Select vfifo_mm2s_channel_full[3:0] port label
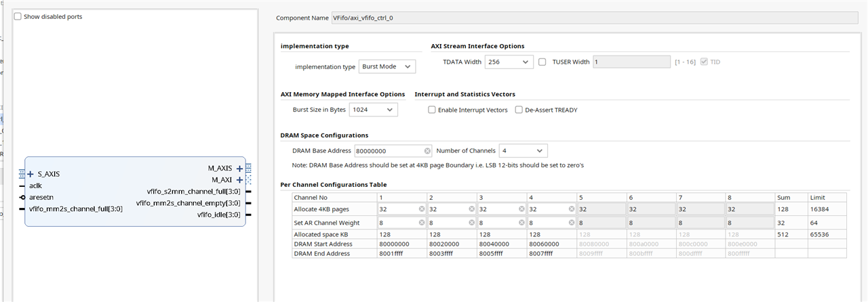868x302 pixels. pos(76,209)
